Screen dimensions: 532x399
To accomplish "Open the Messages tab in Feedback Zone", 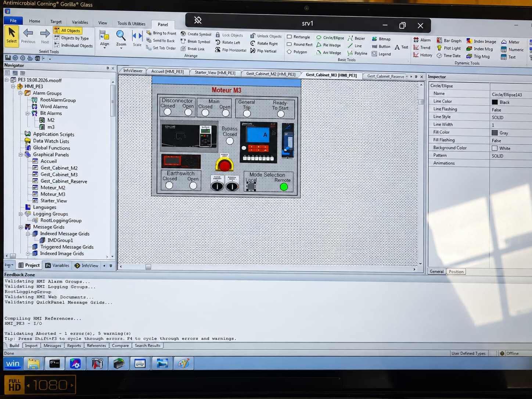I will pyautogui.click(x=53, y=346).
